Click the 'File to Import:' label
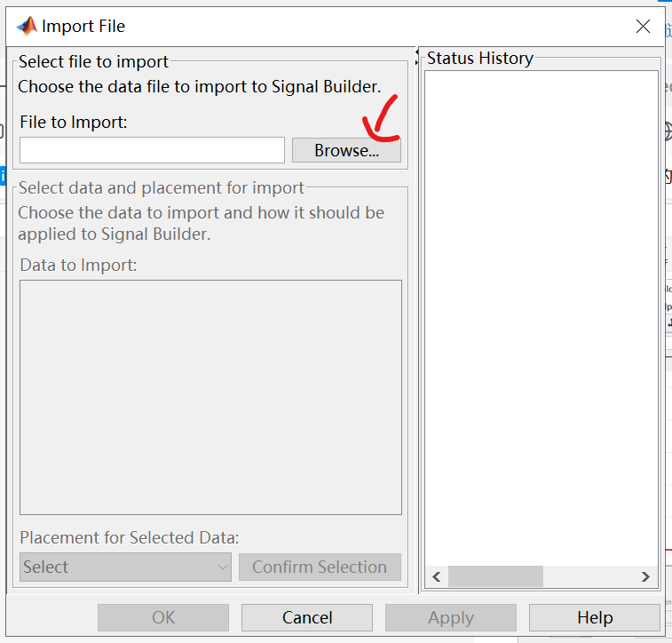 [x=74, y=122]
